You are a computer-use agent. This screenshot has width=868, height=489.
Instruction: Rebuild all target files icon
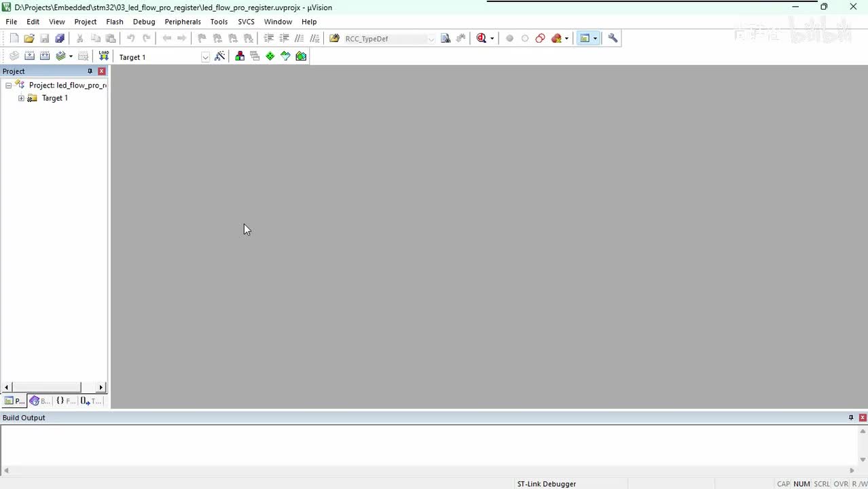[x=45, y=56]
